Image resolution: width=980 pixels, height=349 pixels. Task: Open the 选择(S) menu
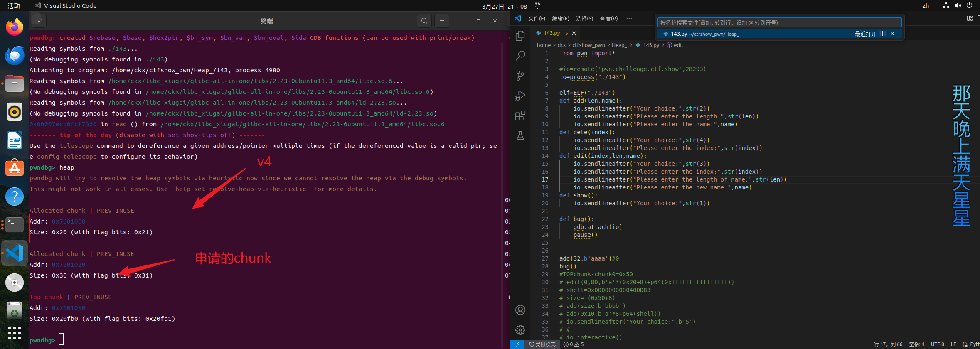click(585, 18)
